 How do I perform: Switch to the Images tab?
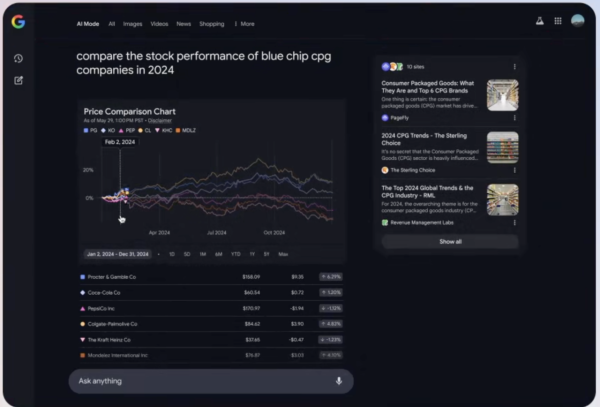[133, 23]
